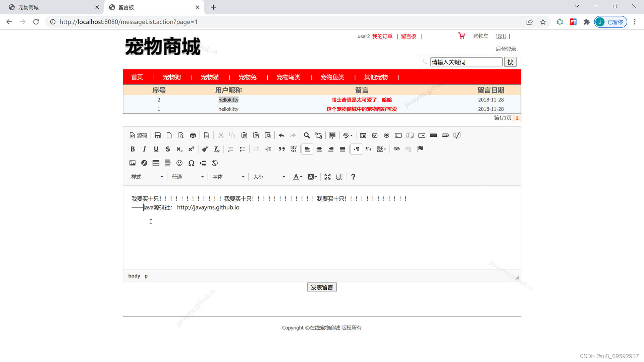
Task: Right align the text
Action: 331,149
